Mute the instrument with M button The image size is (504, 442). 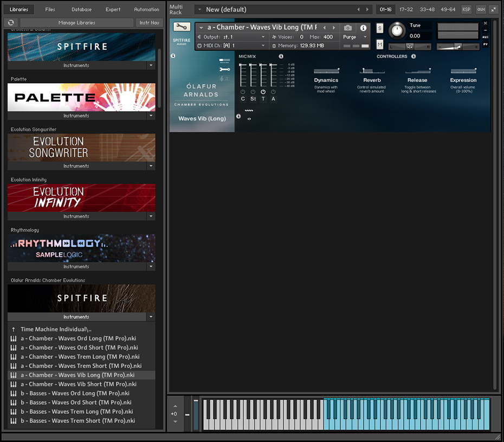pos(379,44)
